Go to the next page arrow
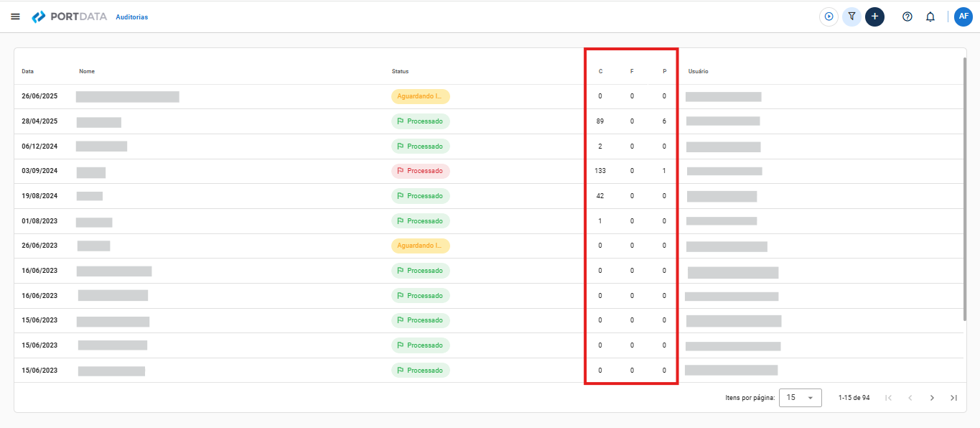The height and width of the screenshot is (428, 980). click(x=932, y=398)
